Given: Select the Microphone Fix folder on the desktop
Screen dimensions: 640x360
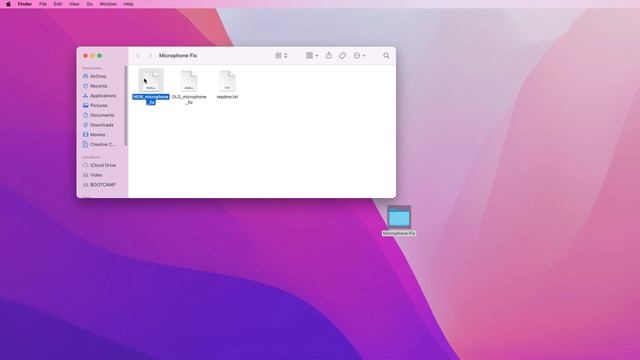Looking at the screenshot, I should click(x=399, y=217).
